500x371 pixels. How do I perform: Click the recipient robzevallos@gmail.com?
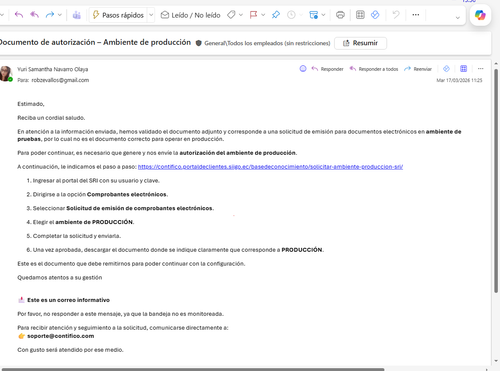point(60,80)
